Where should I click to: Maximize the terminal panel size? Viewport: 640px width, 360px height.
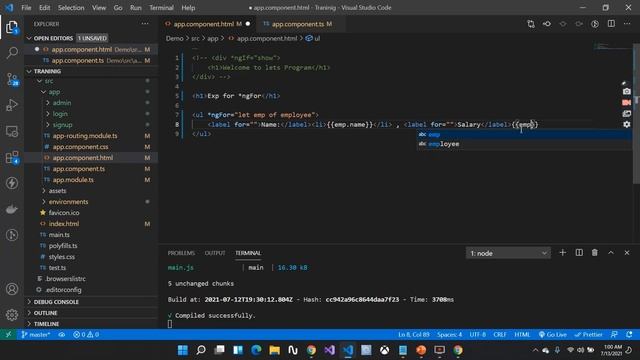[611, 253]
